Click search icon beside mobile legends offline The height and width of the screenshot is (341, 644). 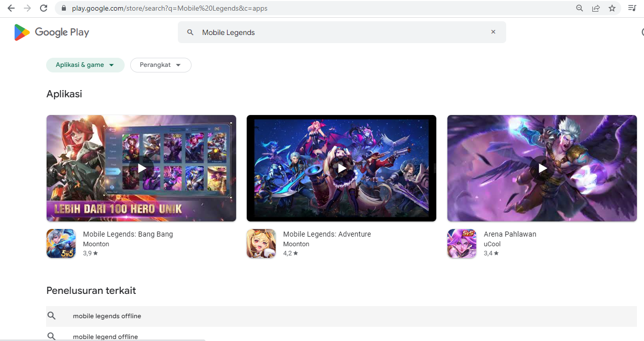click(51, 316)
